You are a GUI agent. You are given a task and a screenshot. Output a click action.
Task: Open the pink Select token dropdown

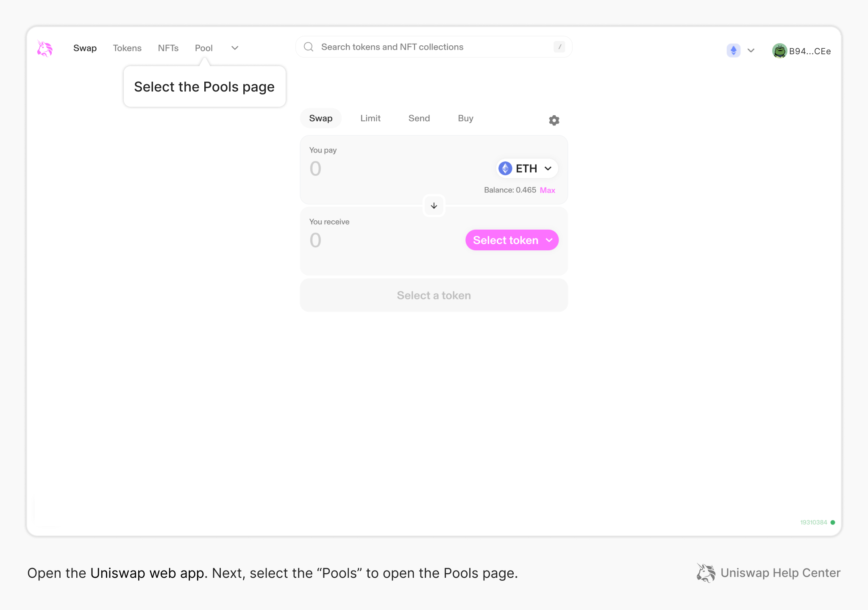(x=512, y=240)
